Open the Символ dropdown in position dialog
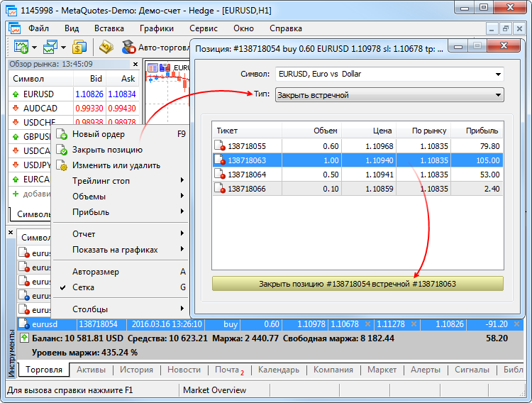The height and width of the screenshot is (403, 532). coord(389,74)
